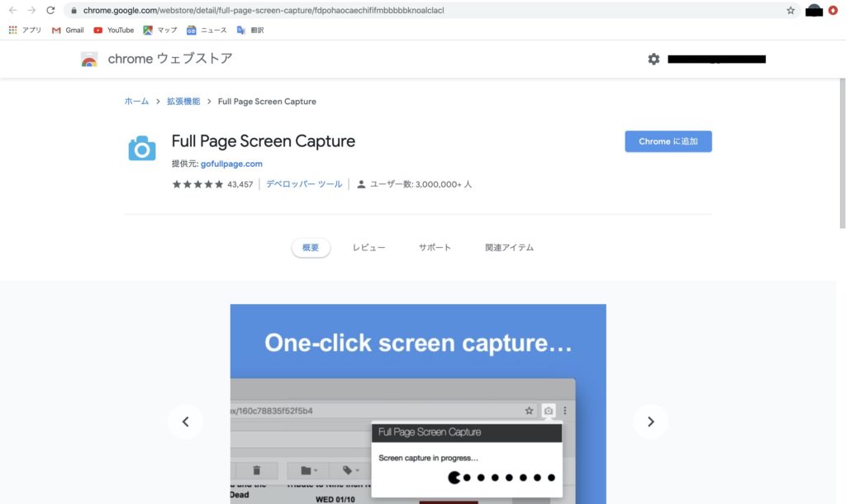Switch to the レビュー tab
Viewport: 846px width, 504px height.
[x=369, y=248]
